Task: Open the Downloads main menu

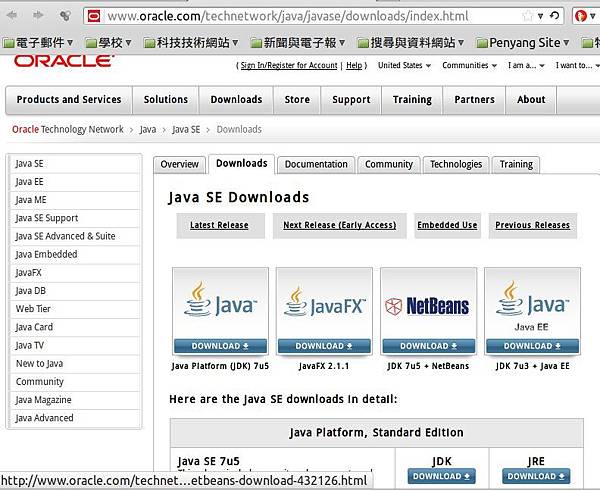Action: [236, 100]
